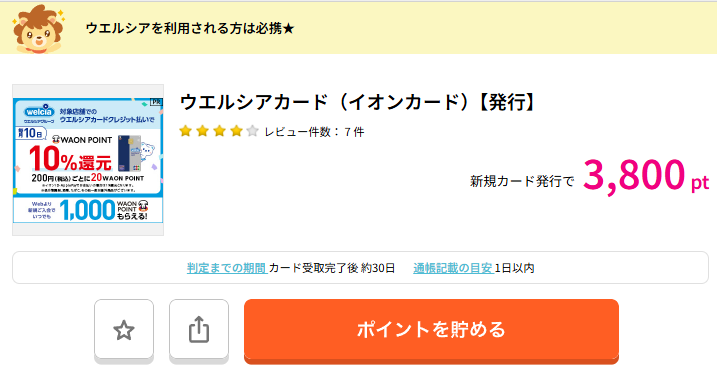The width and height of the screenshot is (717, 368).
Task: Click the star favorite button
Action: point(124,329)
